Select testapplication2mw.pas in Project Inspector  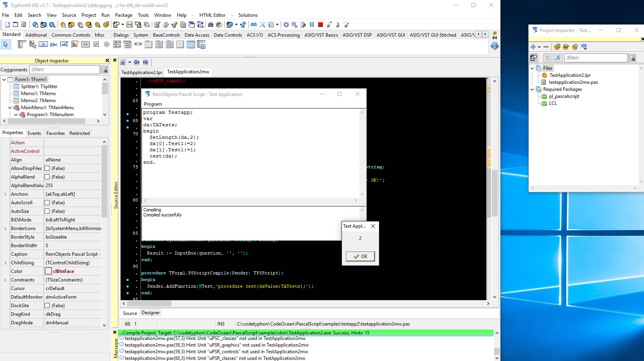click(573, 82)
